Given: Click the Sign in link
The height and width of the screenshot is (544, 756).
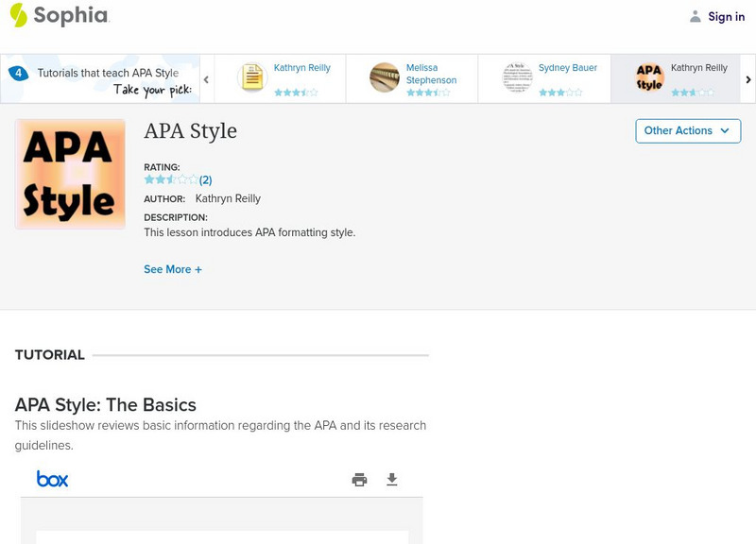Looking at the screenshot, I should (x=726, y=16).
